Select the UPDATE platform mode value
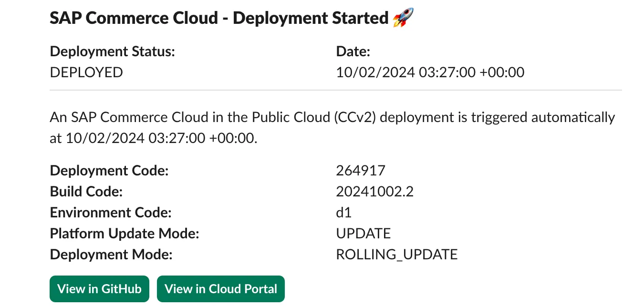This screenshot has width=644, height=307. coord(363,234)
